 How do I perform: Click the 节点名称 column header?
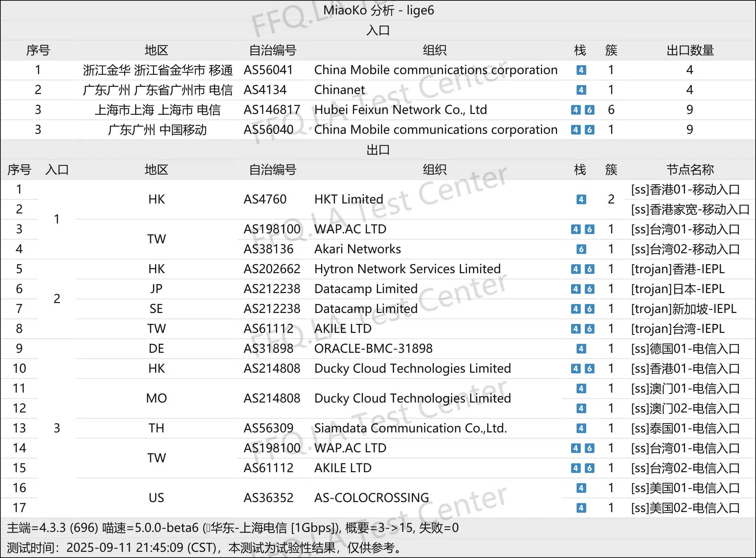point(690,170)
